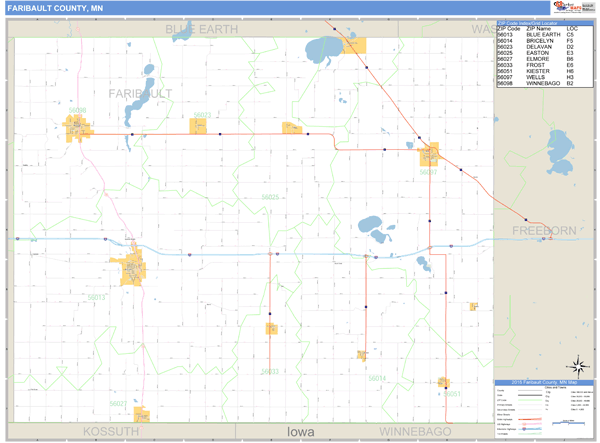
Task: Click the Wells city area in the northeast
Action: point(429,155)
